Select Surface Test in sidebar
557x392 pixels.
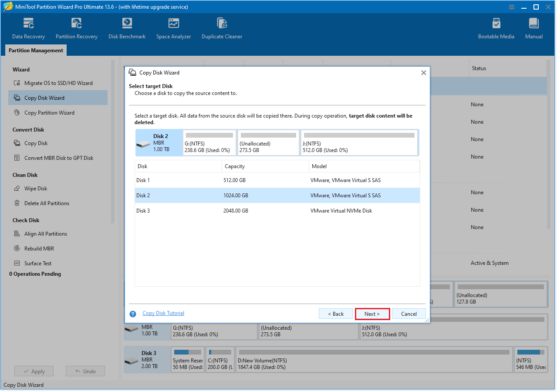[38, 264]
